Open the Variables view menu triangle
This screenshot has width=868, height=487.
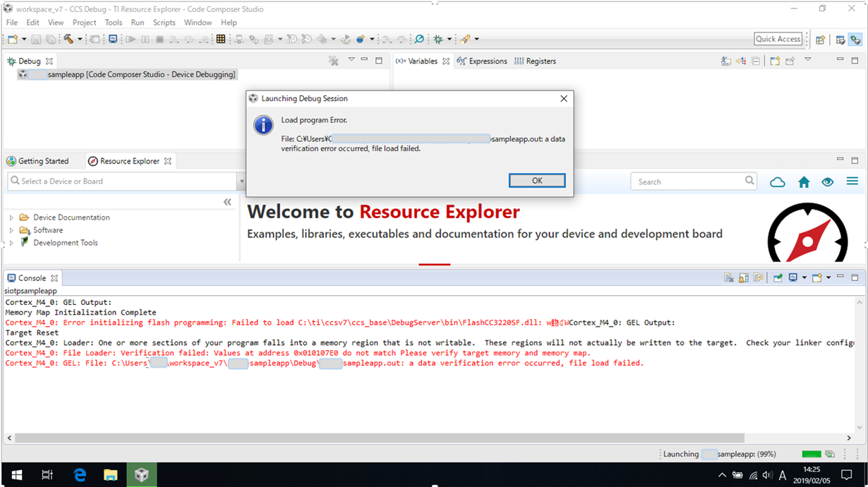pos(808,60)
